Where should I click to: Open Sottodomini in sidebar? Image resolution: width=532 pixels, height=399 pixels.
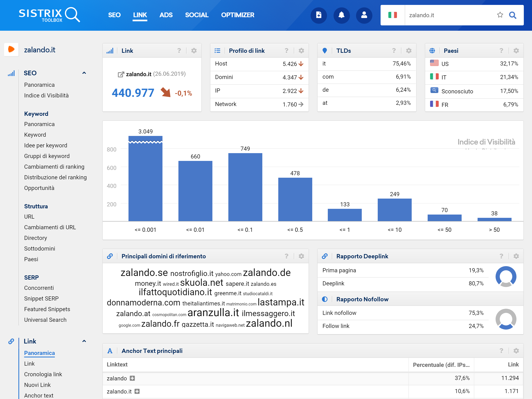coord(39,249)
